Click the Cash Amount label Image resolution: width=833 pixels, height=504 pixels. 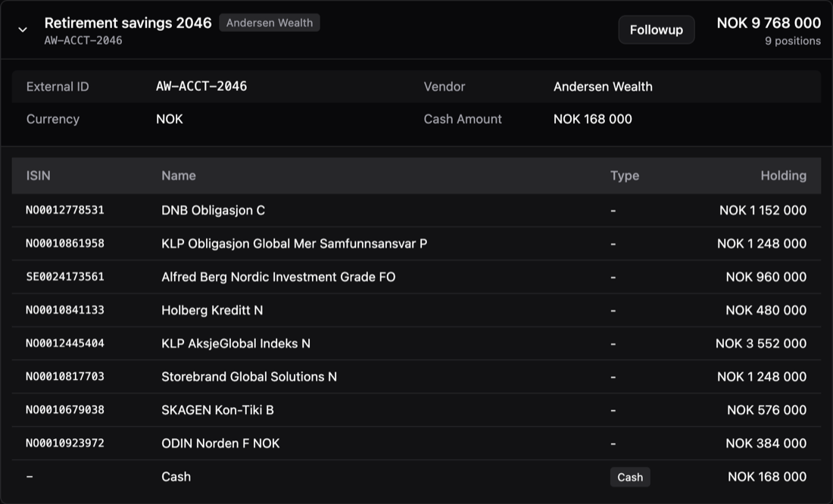coord(463,119)
